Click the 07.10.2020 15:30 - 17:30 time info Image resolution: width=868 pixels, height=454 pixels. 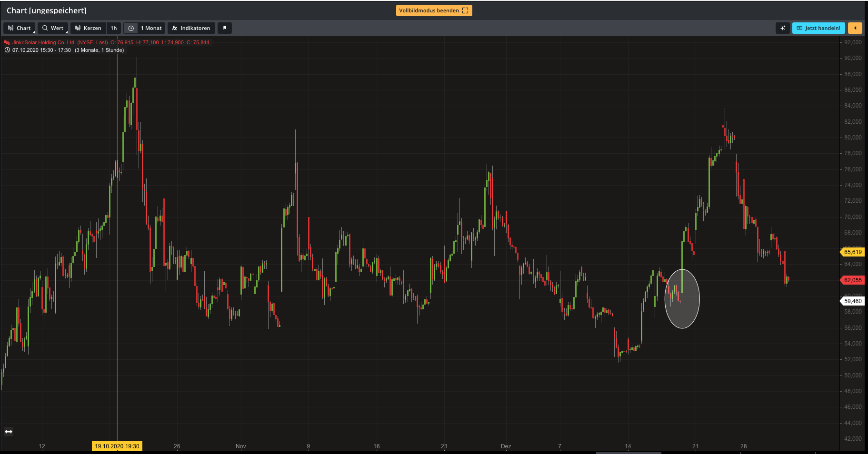pyautogui.click(x=41, y=50)
